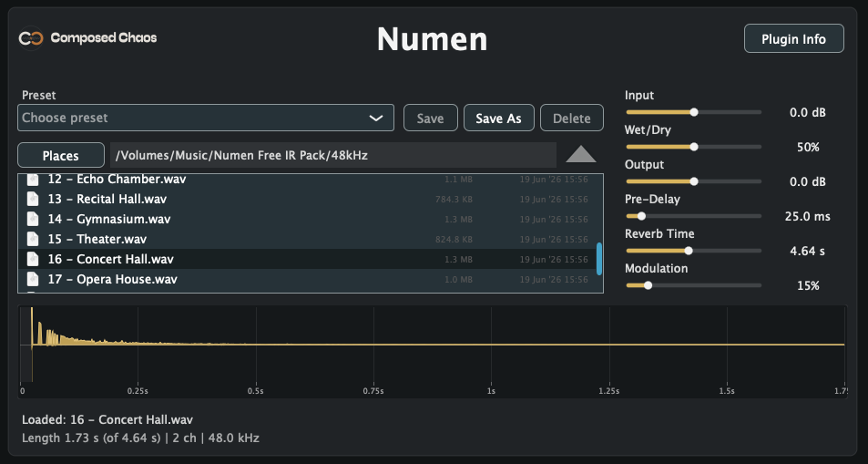Click file icon for 15 – Theater.wav

tap(33, 239)
